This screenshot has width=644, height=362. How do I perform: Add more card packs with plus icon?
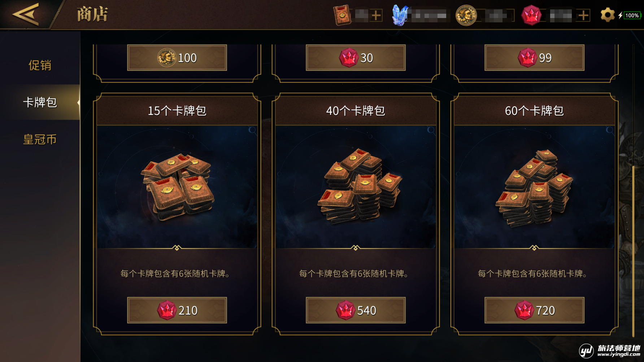click(x=377, y=16)
